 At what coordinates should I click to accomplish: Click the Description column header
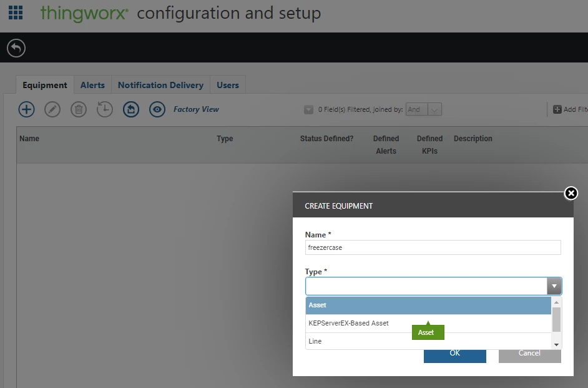(x=473, y=139)
